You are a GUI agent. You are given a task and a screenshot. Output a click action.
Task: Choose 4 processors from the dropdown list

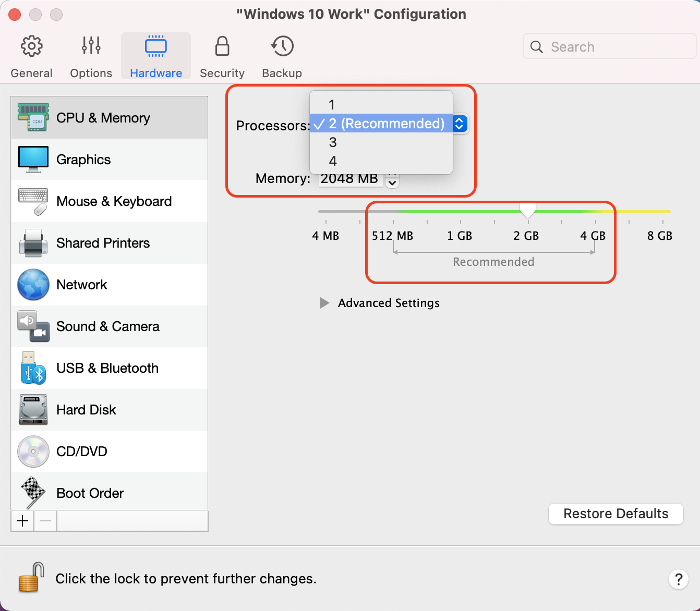[x=333, y=161]
